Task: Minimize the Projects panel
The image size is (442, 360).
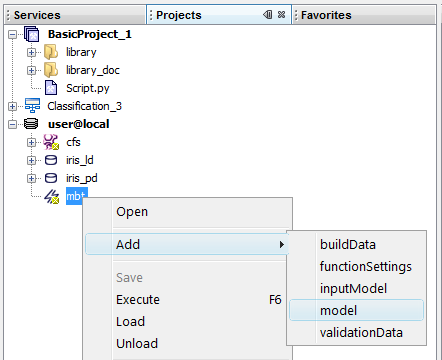Action: [x=267, y=15]
